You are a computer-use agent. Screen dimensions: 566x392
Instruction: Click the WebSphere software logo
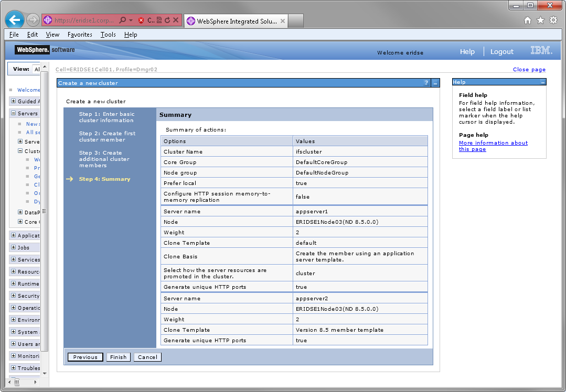pos(45,50)
